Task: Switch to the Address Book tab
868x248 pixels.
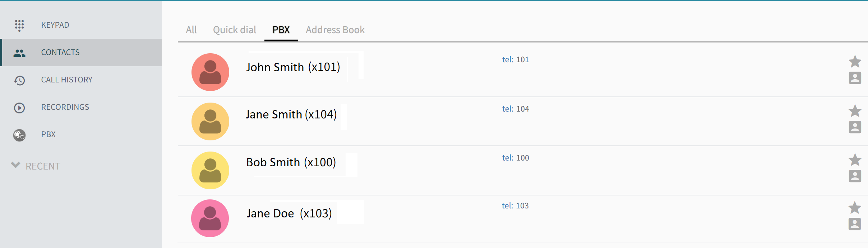Action: tap(335, 30)
